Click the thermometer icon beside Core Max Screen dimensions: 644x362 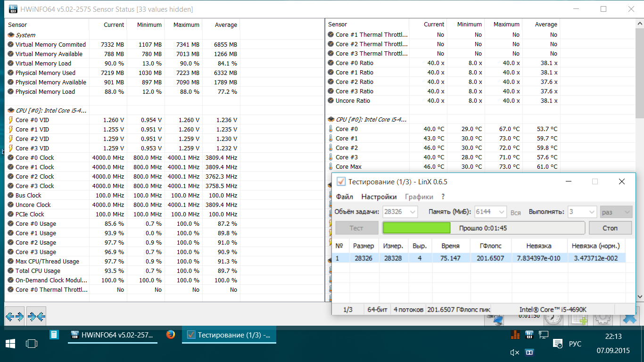[x=331, y=166]
